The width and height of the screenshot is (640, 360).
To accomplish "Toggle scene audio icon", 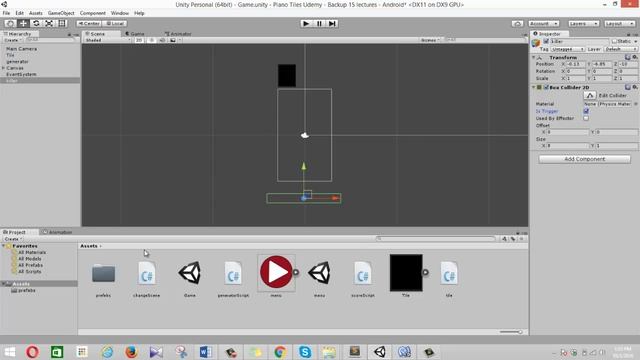I will pos(162,40).
